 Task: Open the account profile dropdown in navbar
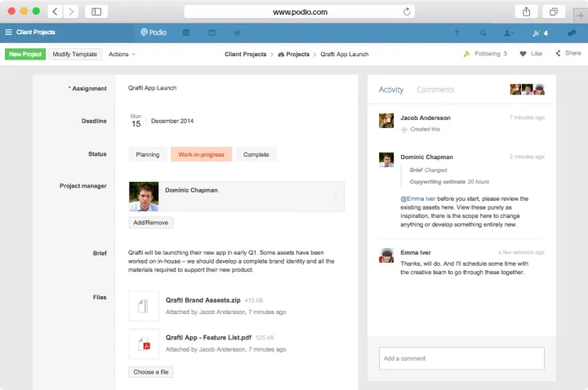pos(509,33)
